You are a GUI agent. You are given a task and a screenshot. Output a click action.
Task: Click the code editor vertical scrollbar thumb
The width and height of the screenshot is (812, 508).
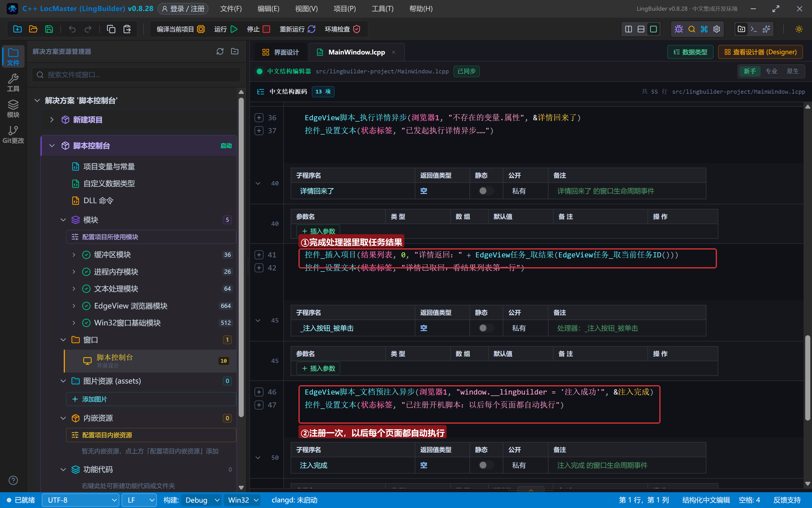[808, 378]
